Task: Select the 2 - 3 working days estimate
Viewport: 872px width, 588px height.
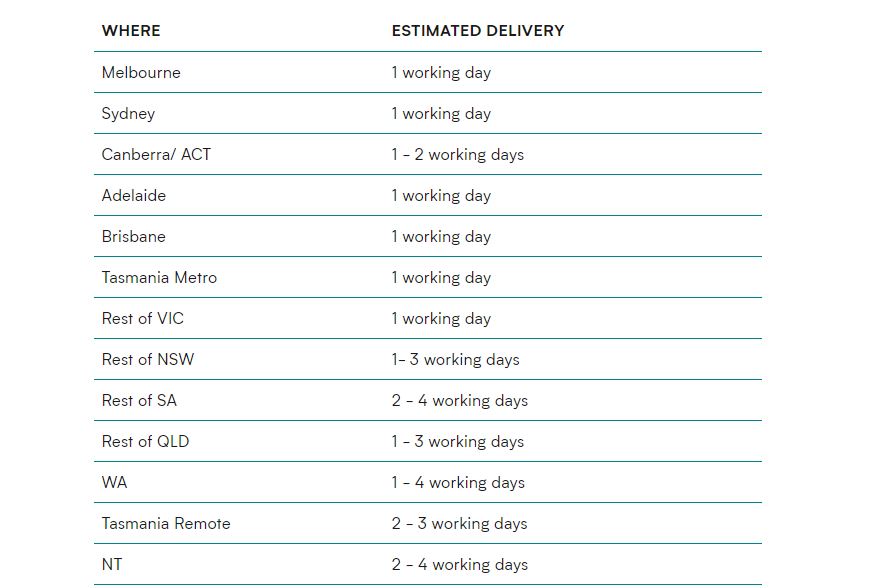Action: pos(459,524)
